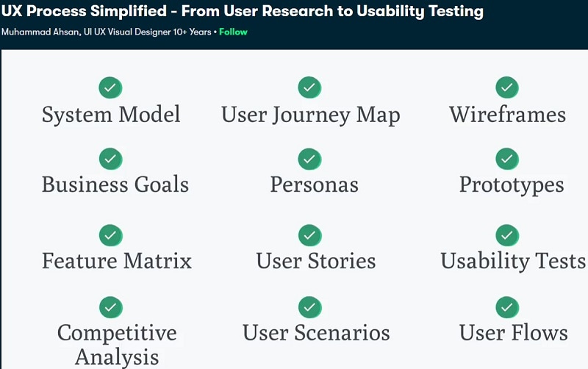Viewport: 588px width, 369px height.
Task: Click the checkmark above Feature Matrix
Action: pyautogui.click(x=110, y=235)
